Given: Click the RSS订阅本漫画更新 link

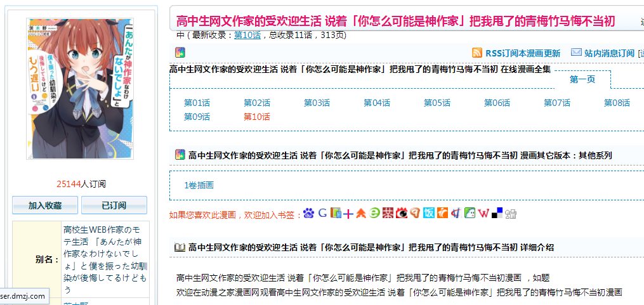Looking at the screenshot, I should tap(522, 53).
